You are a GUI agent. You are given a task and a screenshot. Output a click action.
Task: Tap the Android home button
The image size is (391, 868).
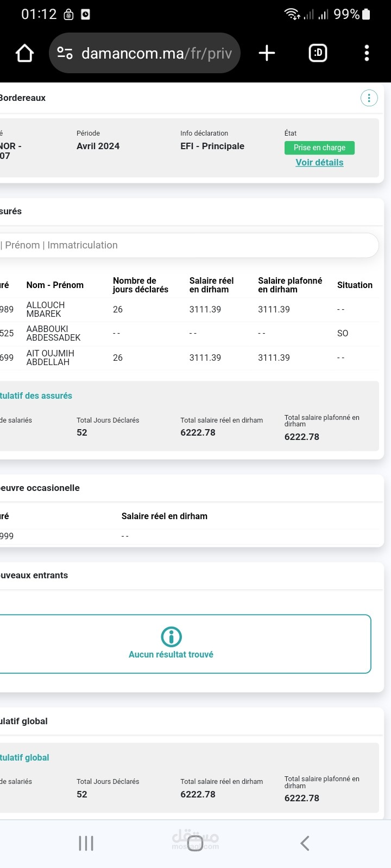point(195,843)
